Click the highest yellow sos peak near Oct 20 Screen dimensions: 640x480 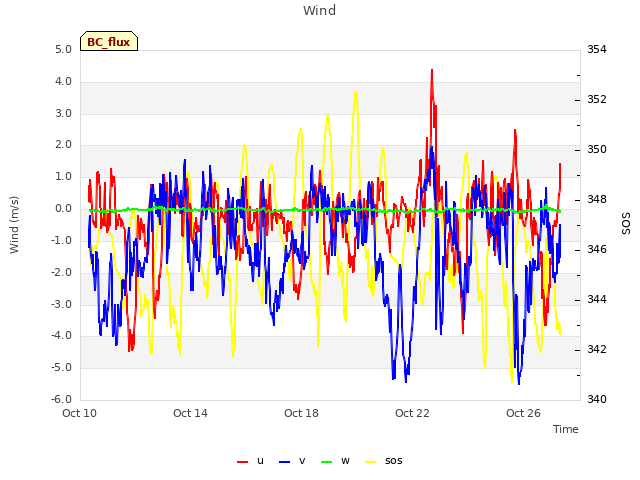[x=356, y=93]
